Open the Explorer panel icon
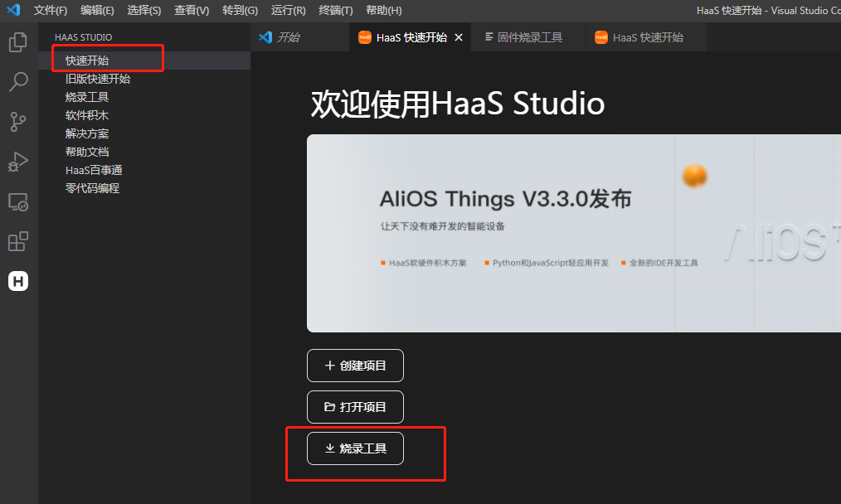This screenshot has height=504, width=841. tap(18, 41)
